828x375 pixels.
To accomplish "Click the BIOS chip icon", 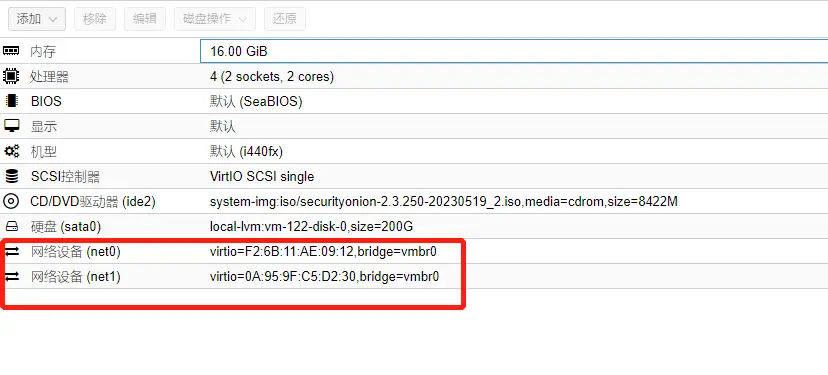I will (x=11, y=101).
